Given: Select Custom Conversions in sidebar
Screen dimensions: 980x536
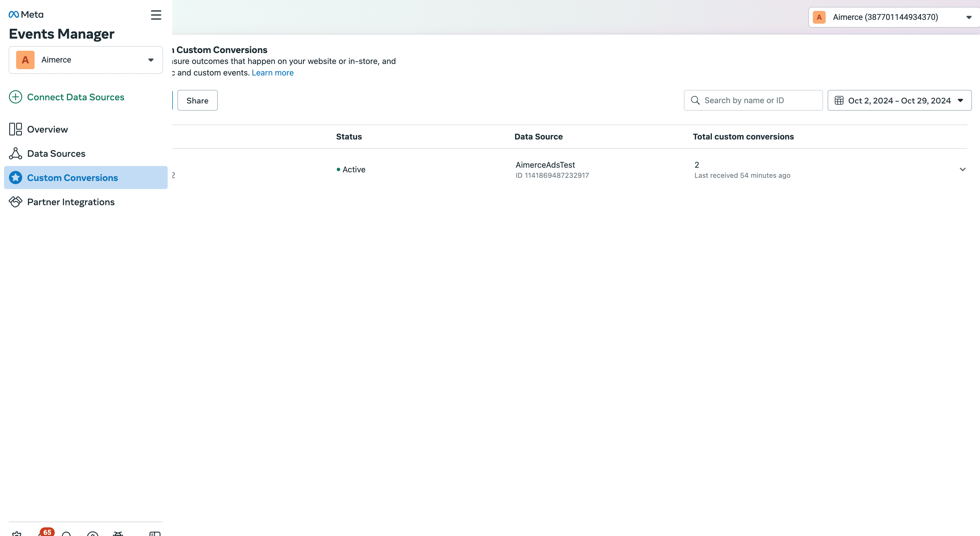Looking at the screenshot, I should tap(72, 178).
